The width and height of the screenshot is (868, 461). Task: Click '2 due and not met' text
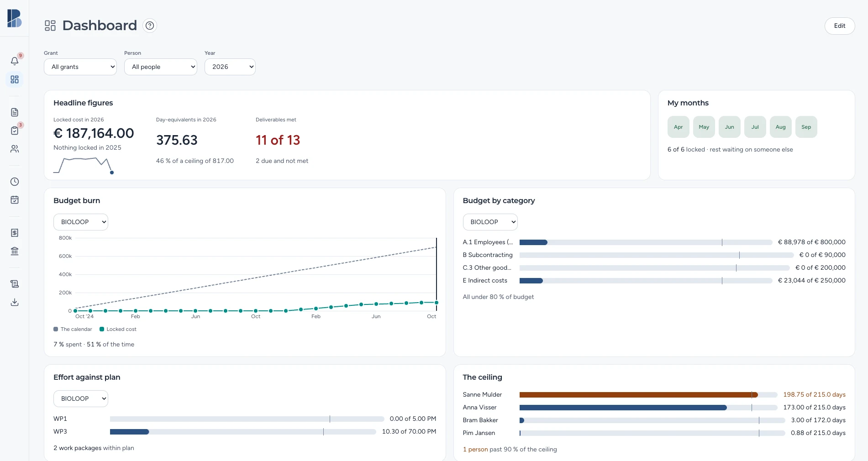point(282,161)
